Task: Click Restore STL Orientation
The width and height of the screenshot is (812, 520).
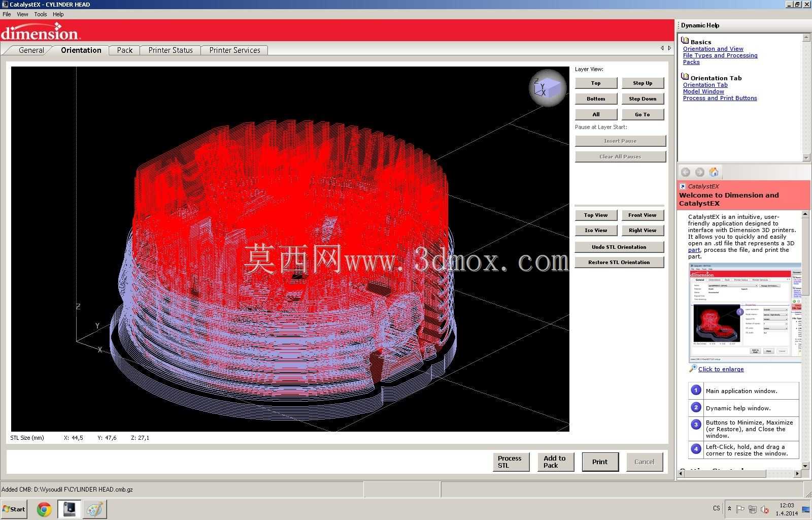Action: point(620,263)
